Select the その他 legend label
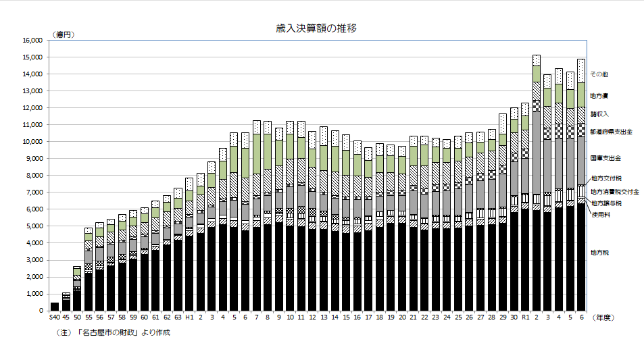The width and height of the screenshot is (644, 360). pyautogui.click(x=599, y=74)
